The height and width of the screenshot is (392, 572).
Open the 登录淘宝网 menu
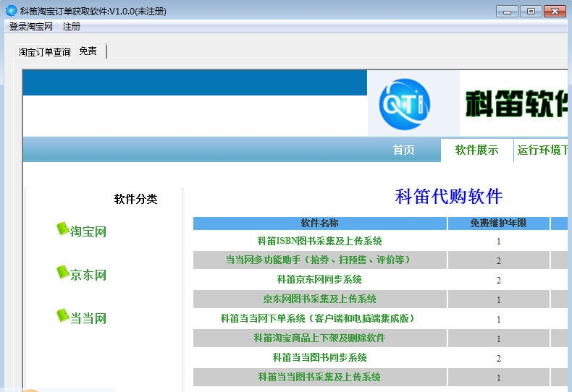[31, 27]
